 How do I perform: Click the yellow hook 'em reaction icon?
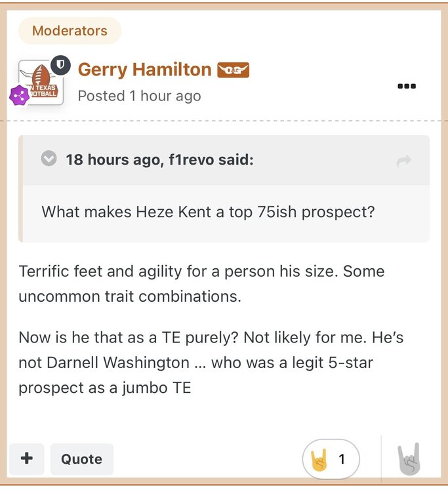click(320, 459)
